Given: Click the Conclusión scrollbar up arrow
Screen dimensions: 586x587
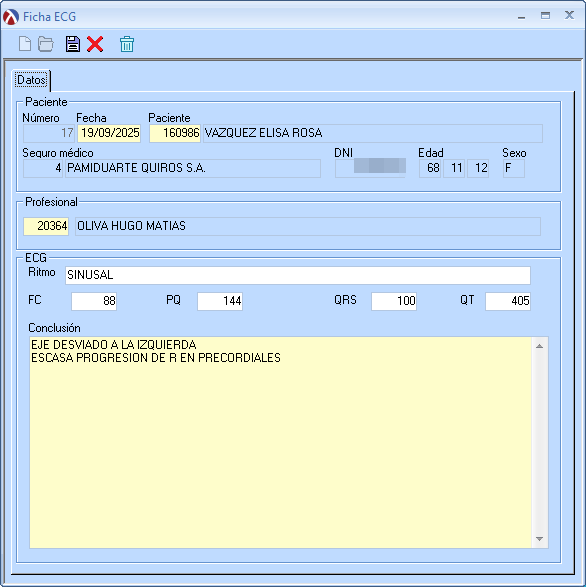Looking at the screenshot, I should coord(540,346).
